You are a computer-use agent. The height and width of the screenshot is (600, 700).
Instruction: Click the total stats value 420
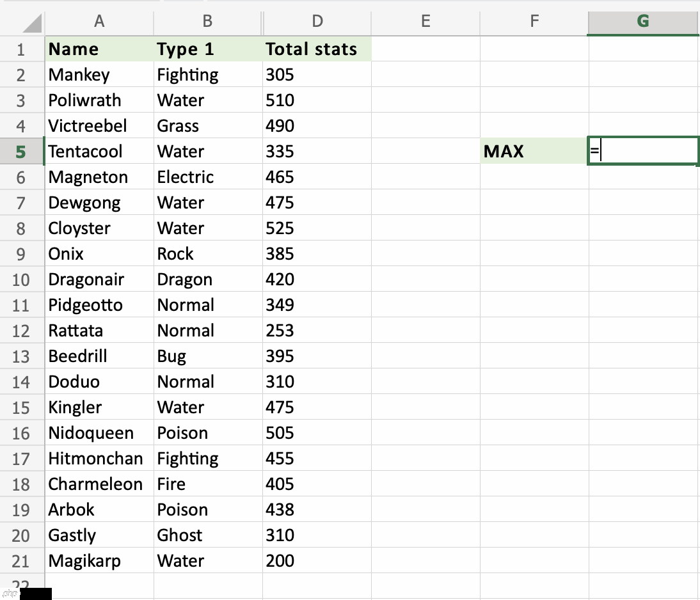pyautogui.click(x=317, y=280)
